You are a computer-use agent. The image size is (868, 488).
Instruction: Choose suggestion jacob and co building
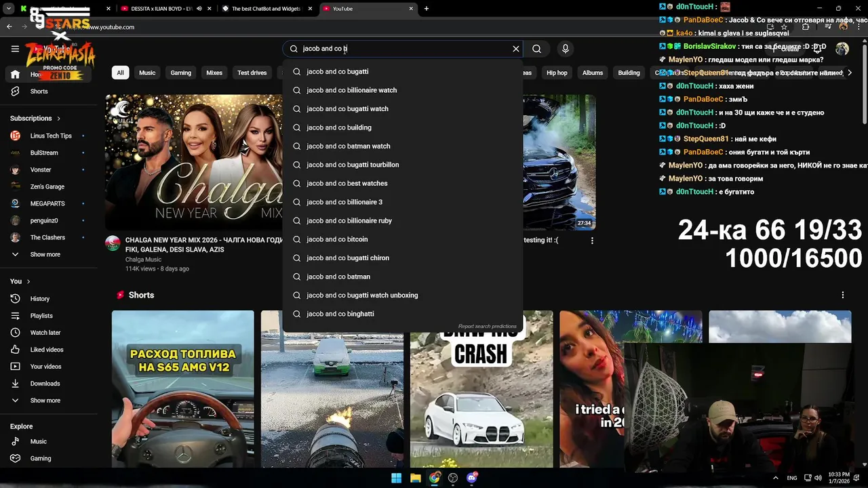click(403, 127)
